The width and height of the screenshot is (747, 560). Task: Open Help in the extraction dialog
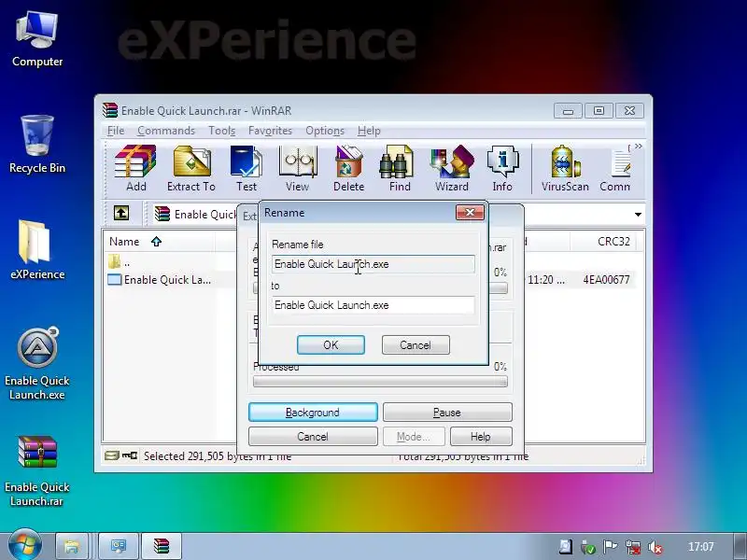click(x=481, y=437)
